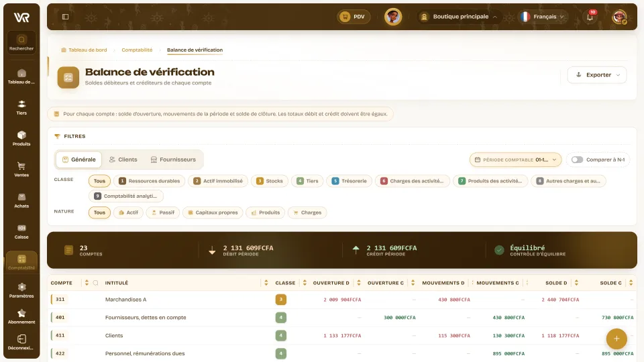644x362 pixels.
Task: Click the PDV button in header
Action: (x=354, y=17)
